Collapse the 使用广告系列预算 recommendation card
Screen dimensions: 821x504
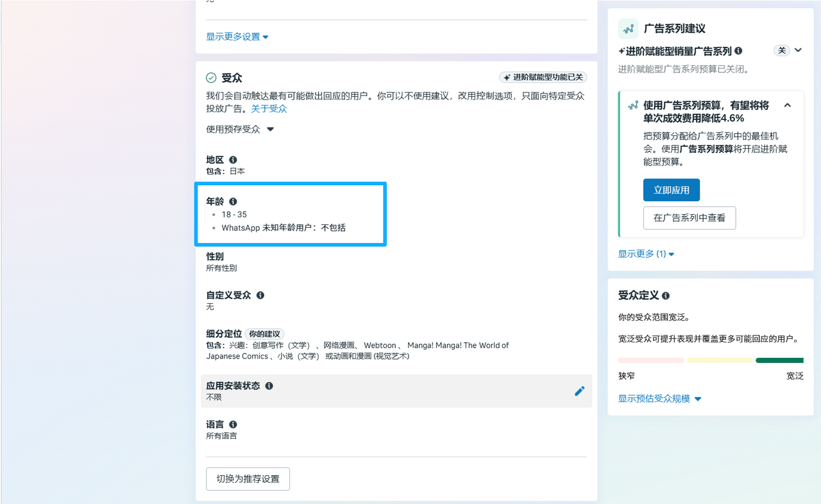(x=788, y=105)
